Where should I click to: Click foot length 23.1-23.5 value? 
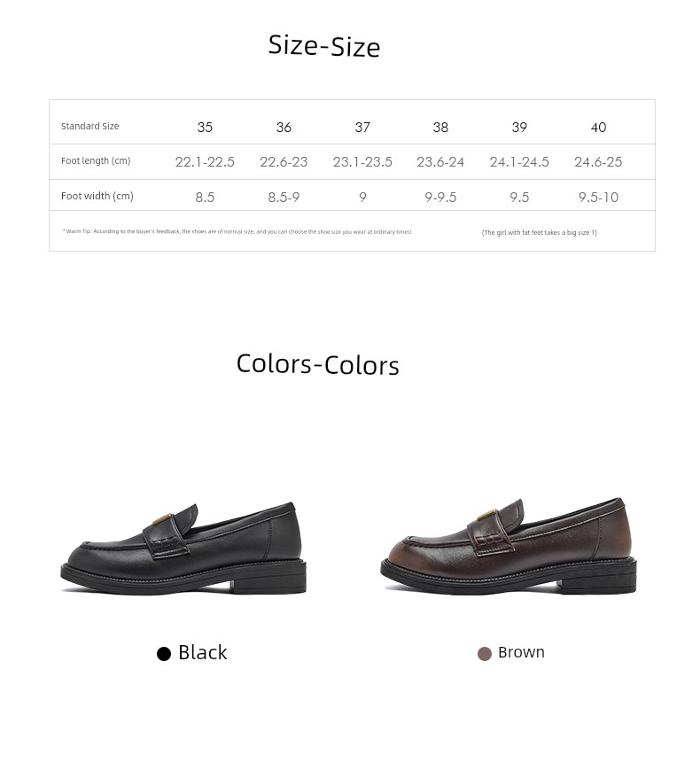tap(362, 162)
